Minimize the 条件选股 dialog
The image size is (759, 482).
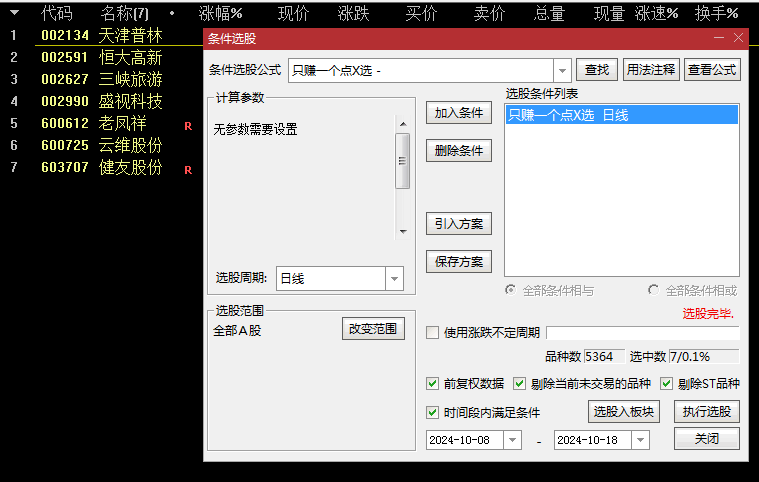[719, 38]
